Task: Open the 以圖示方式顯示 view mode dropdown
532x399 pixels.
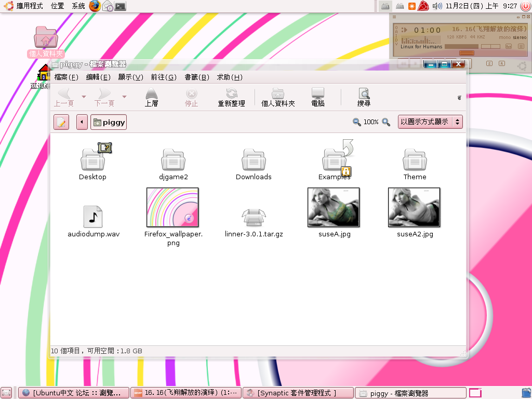Action: pos(430,122)
